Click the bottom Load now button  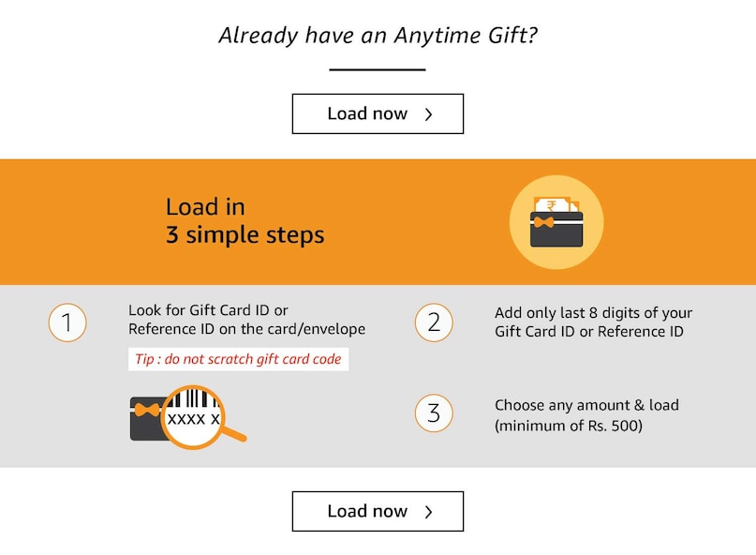[378, 511]
